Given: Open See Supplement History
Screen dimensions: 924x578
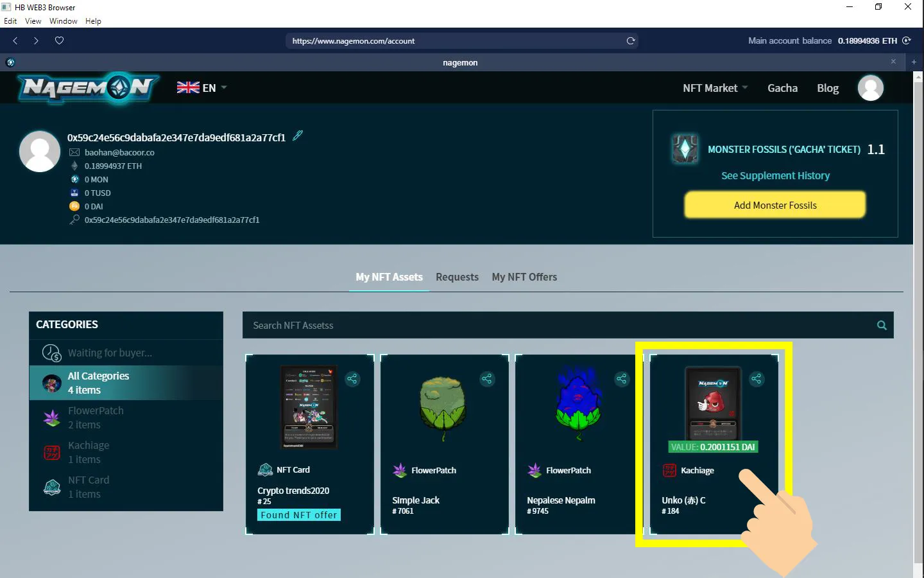Looking at the screenshot, I should [775, 175].
